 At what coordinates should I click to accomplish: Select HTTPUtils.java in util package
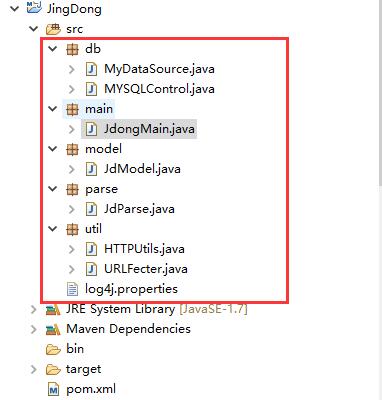[144, 249]
